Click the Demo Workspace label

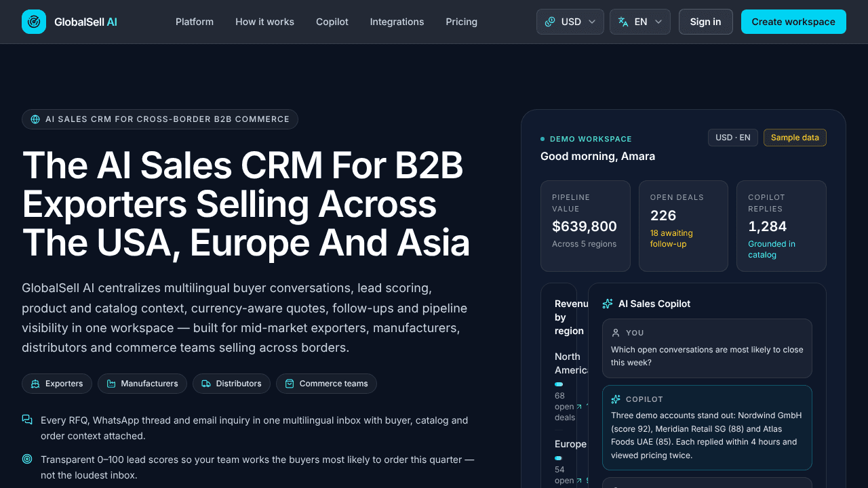(x=591, y=139)
